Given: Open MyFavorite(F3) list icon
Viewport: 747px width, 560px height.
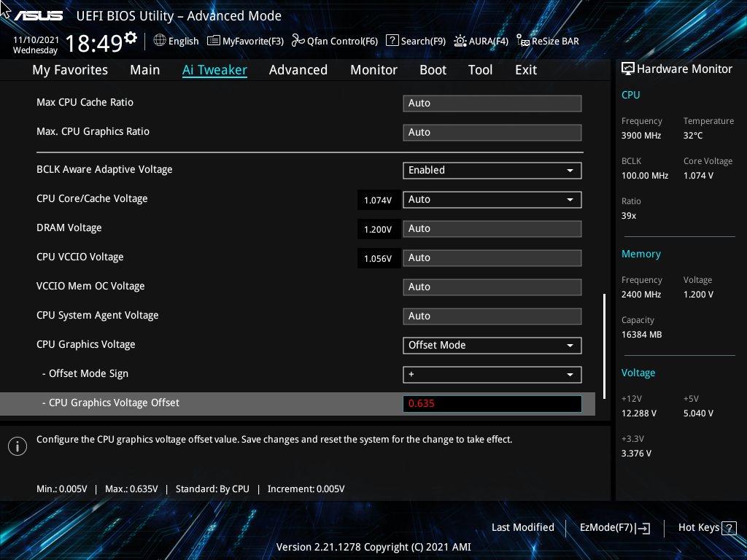Looking at the screenshot, I should 214,41.
